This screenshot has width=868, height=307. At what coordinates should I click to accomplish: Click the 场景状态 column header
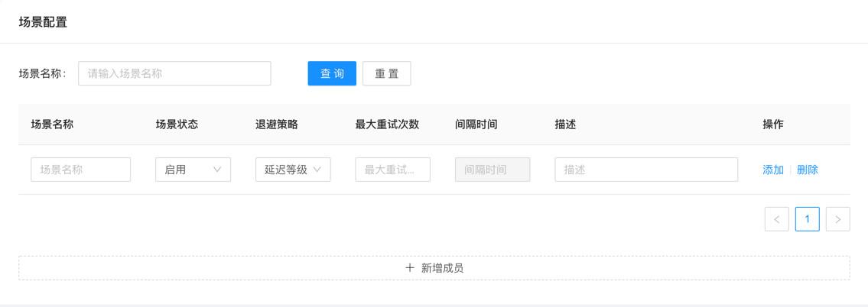177,124
